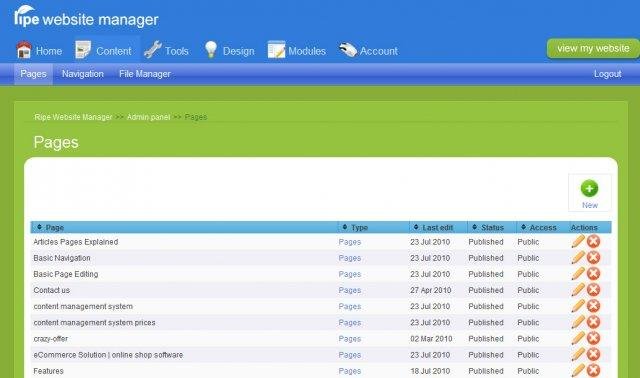Edit Basic Page Editing with pencil
Viewport: 640px width, 378px height.
(x=578, y=273)
